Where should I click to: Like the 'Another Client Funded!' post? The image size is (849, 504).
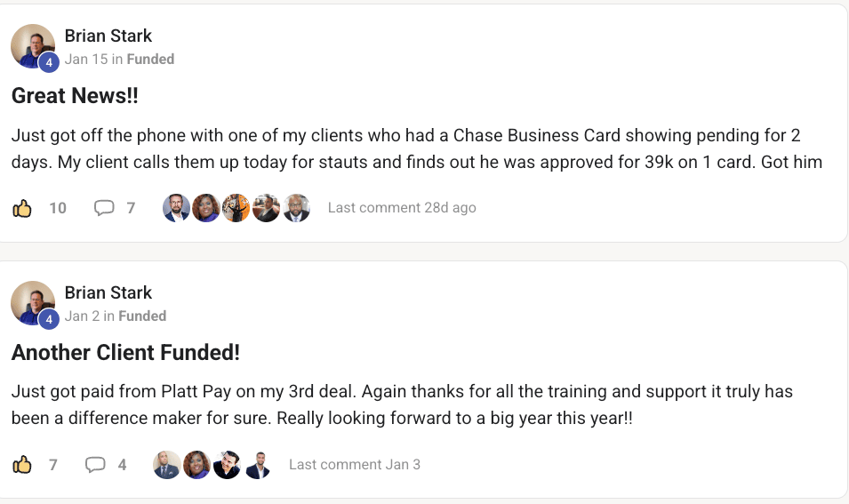click(22, 465)
